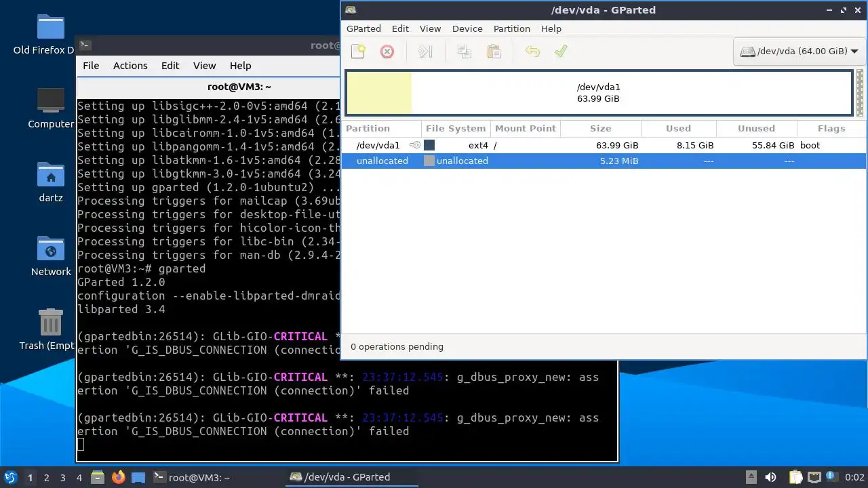
Task: Open the terminal File menu
Action: click(91, 66)
